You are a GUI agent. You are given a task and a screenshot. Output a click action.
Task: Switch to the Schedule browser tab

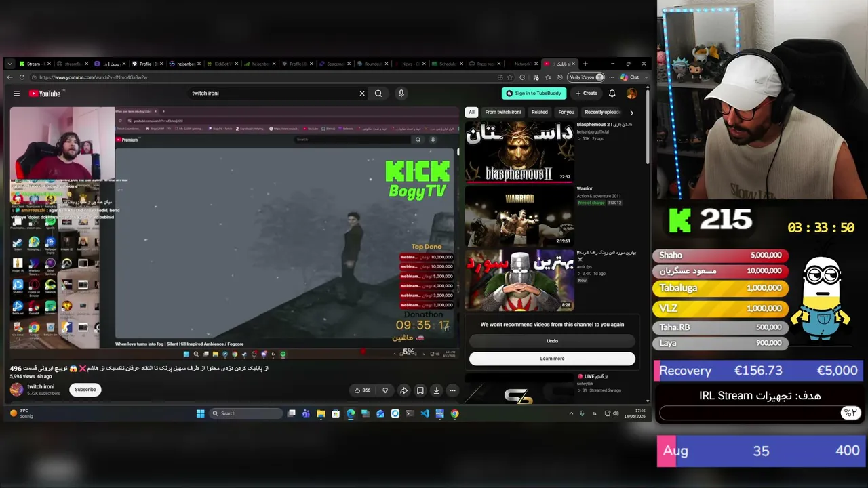pyautogui.click(x=446, y=64)
